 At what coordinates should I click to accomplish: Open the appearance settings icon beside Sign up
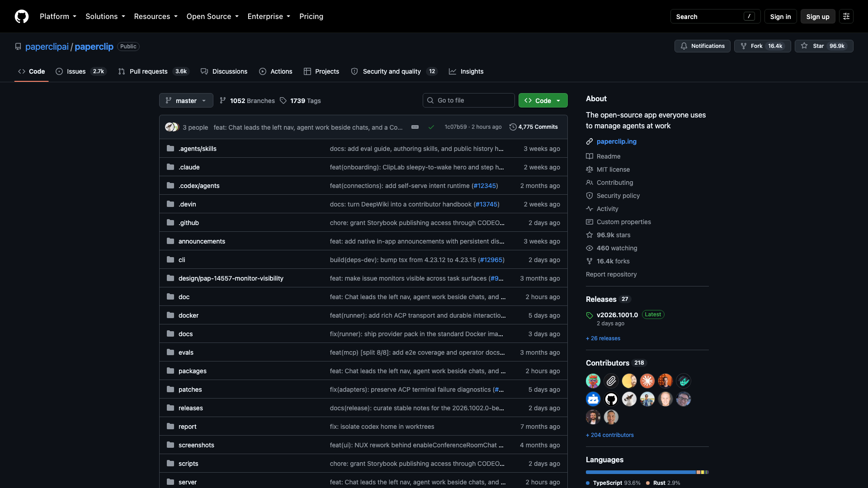846,16
